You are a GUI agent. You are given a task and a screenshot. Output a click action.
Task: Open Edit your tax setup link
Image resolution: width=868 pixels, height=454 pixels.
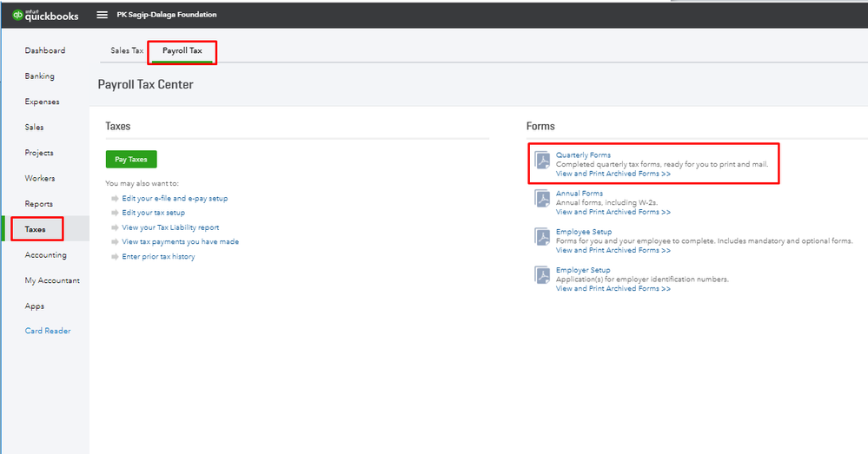[x=153, y=213]
